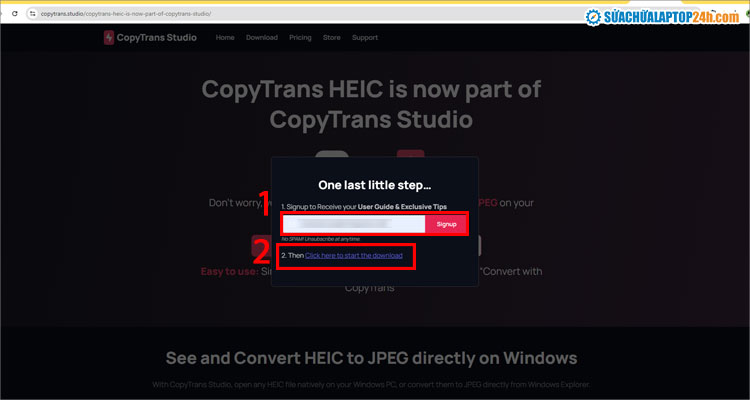Image resolution: width=750 pixels, height=400 pixels.
Task: Click the CopyTrans Studio logo
Action: click(150, 37)
